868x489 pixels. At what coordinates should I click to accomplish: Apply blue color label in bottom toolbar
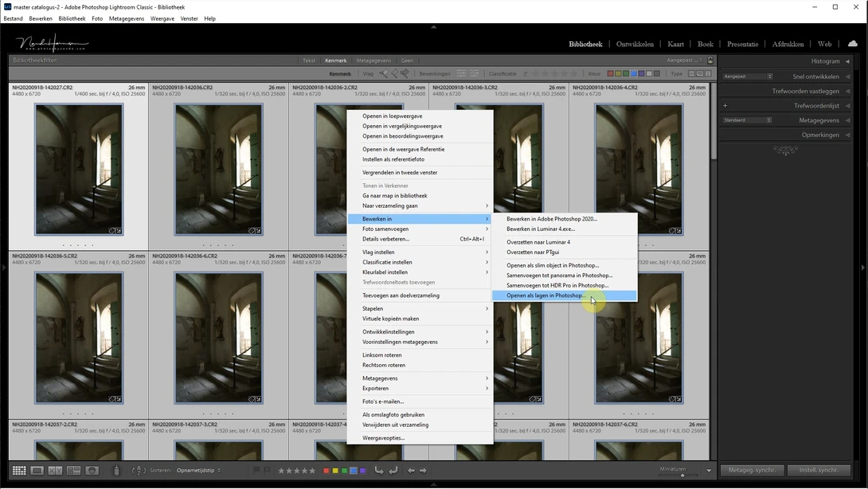[354, 471]
